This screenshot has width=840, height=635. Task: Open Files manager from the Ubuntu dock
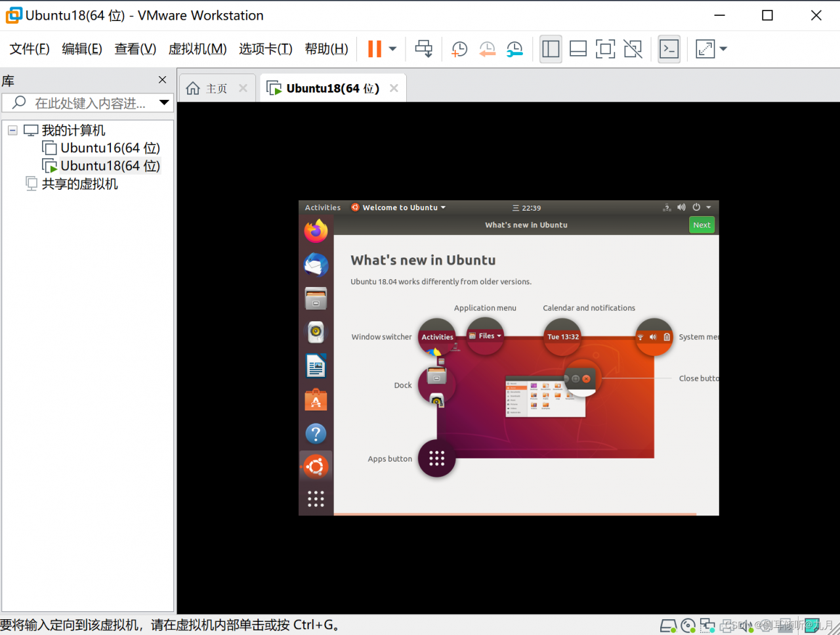pos(316,299)
